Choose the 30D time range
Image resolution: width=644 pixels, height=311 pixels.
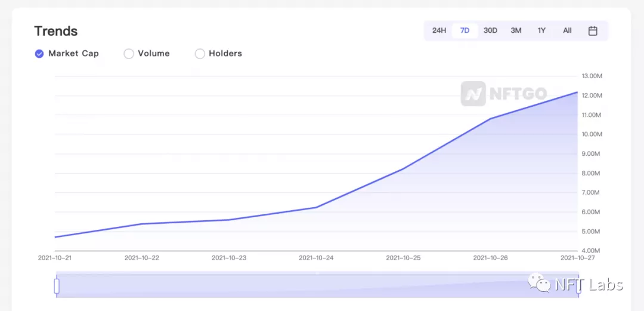(x=490, y=31)
